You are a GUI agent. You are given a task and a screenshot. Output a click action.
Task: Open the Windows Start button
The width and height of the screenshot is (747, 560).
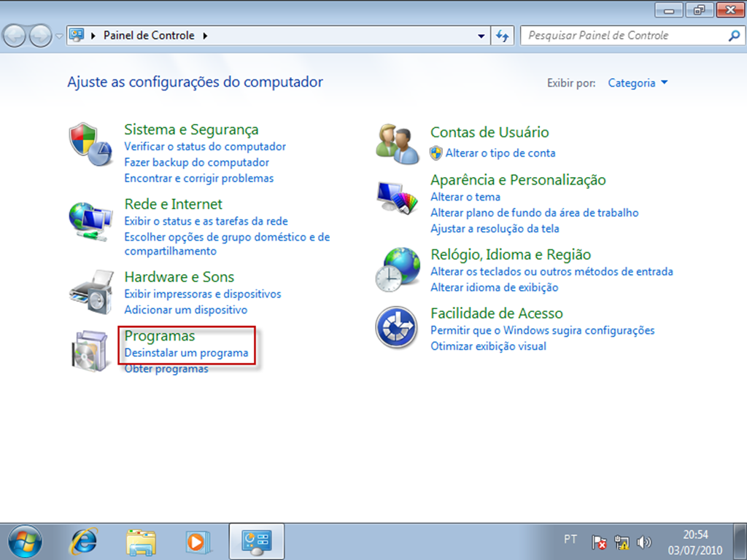point(25,542)
